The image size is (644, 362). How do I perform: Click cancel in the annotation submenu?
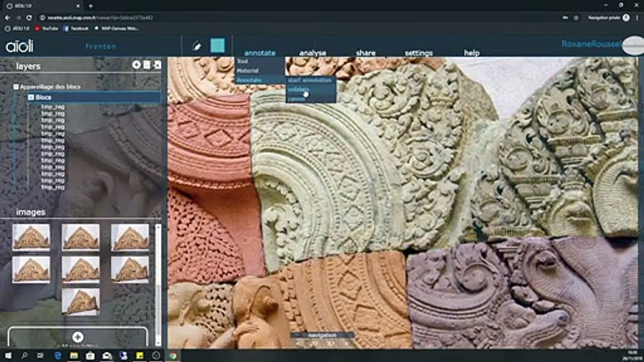tap(310, 99)
